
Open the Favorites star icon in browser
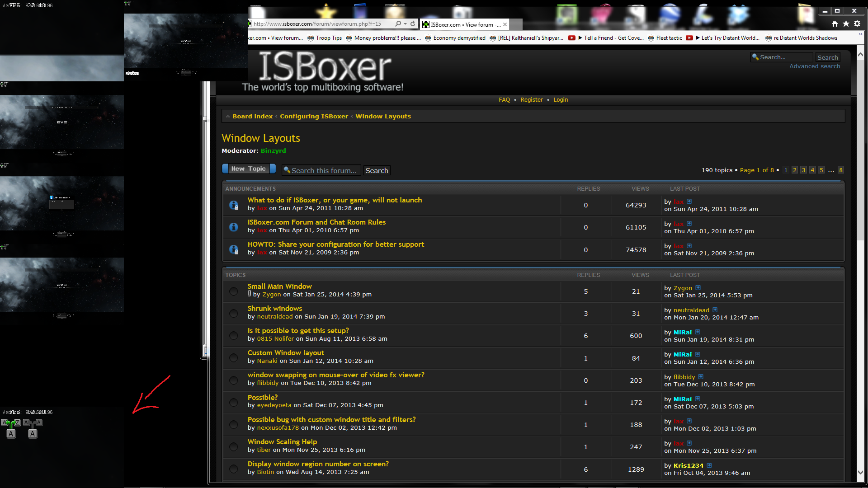[846, 24]
